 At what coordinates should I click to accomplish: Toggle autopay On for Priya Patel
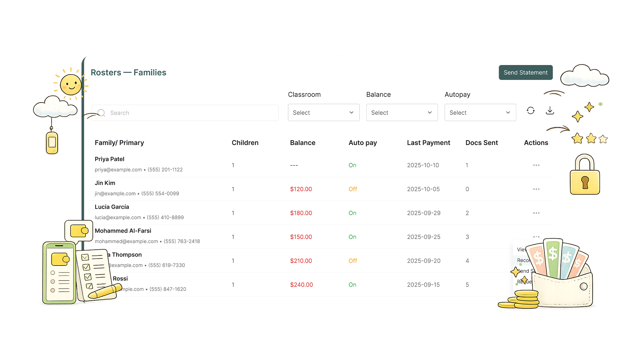point(352,165)
